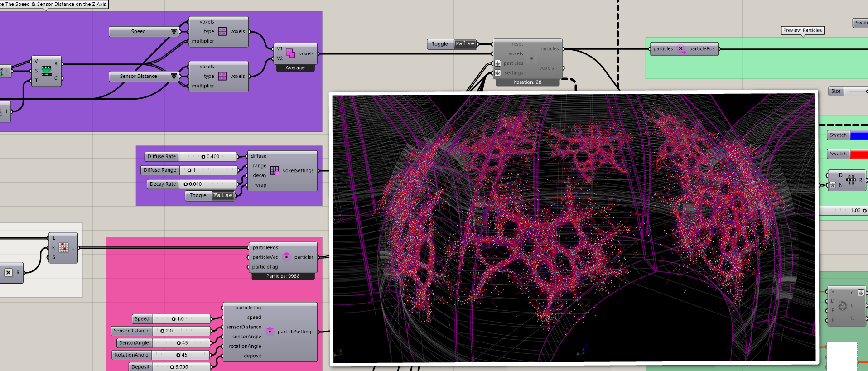Screen dimensions: 868x371
Task: Expand the arrow beside the solver particles input
Action: [497, 63]
